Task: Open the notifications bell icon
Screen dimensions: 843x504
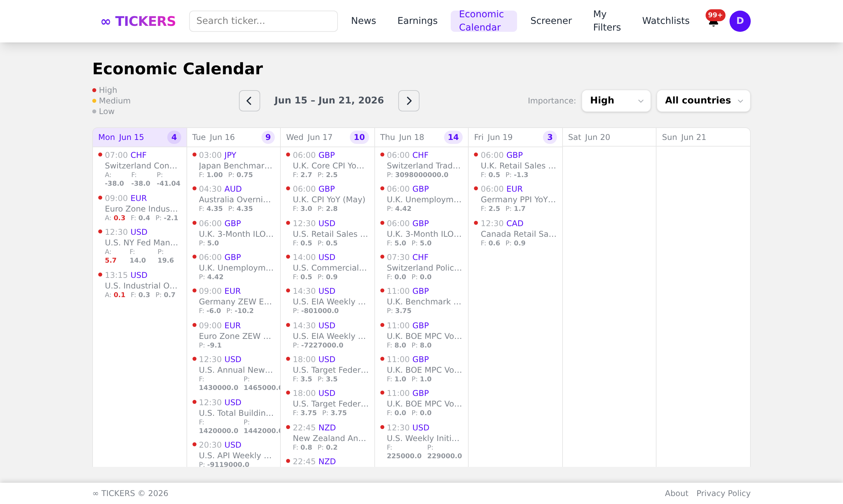Action: [x=713, y=23]
